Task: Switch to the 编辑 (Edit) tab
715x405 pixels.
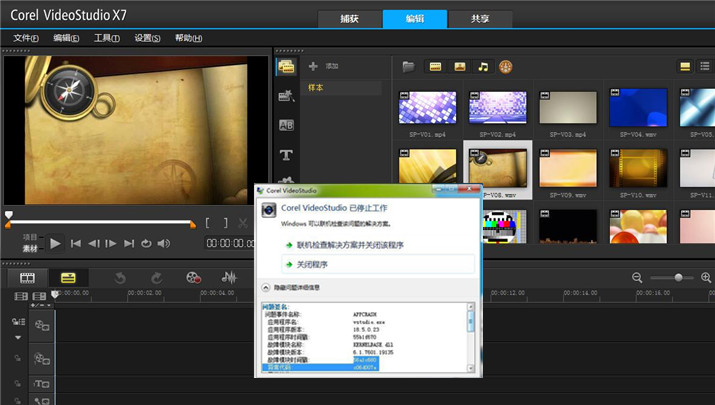Action: [414, 19]
